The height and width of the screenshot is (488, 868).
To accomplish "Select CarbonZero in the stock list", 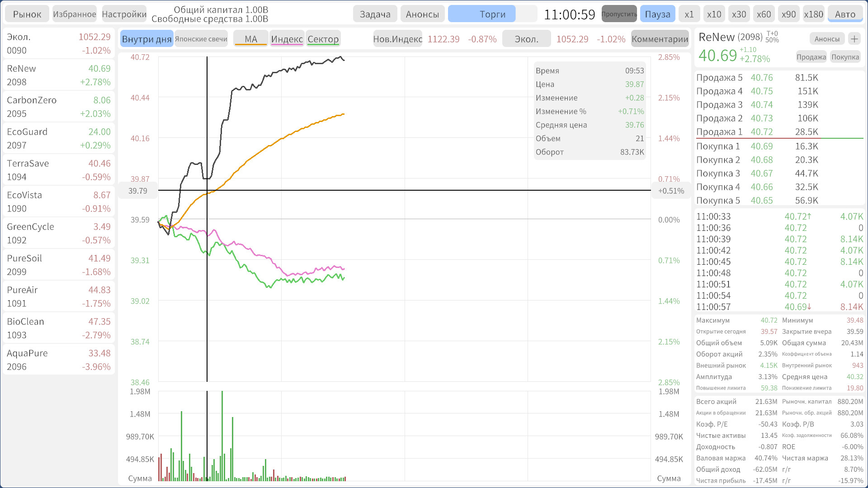I will [x=59, y=107].
